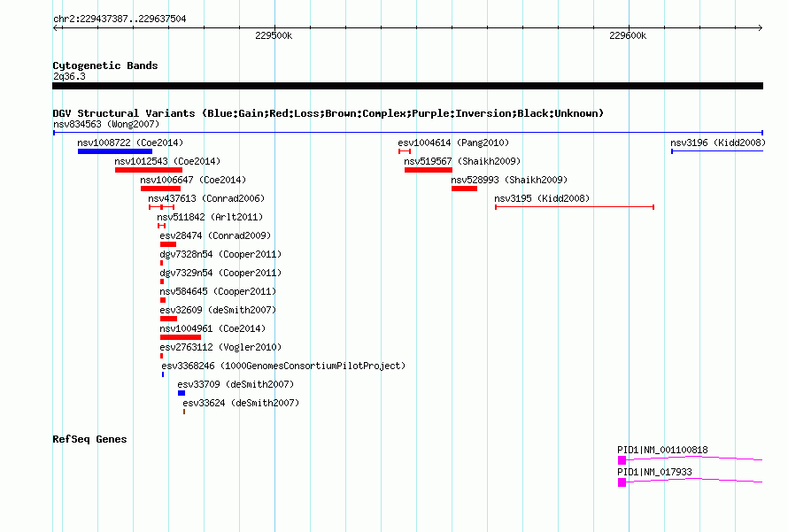Open the nsv3196 (Kidd2008) label
This screenshot has width=788, height=532.
click(718, 143)
